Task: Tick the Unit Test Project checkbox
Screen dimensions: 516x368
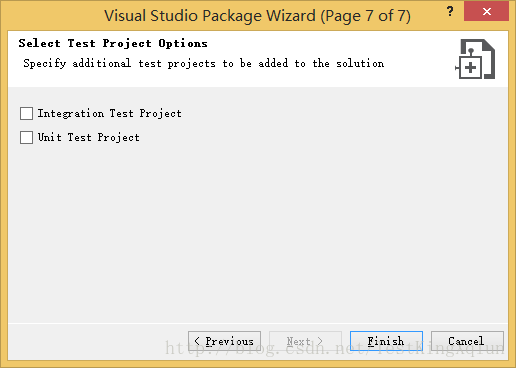Action: click(x=26, y=137)
